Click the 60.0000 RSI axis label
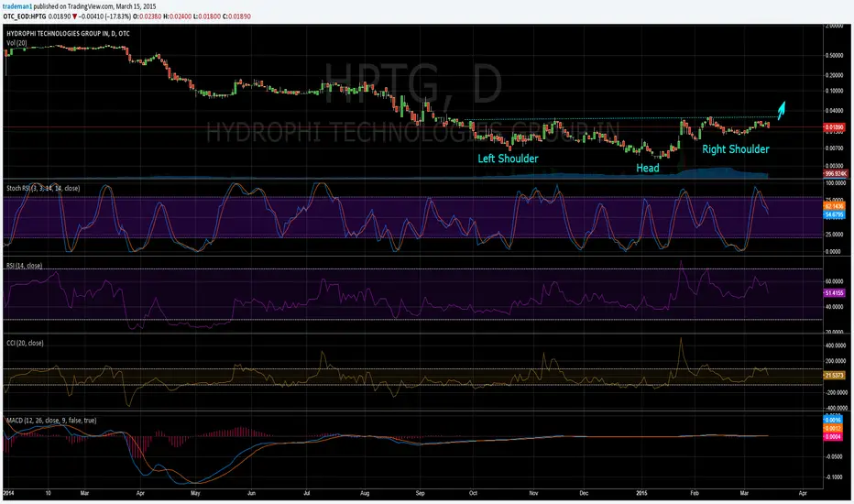The image size is (854, 504). click(836, 281)
